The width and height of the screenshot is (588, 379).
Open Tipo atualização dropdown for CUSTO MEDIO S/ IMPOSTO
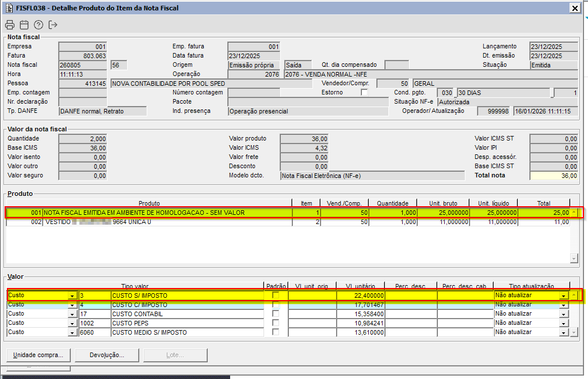point(564,332)
